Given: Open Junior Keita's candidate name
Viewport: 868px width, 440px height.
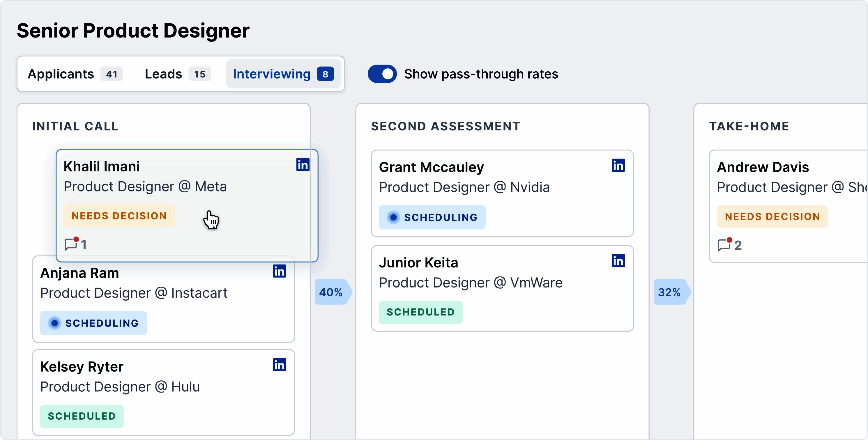Looking at the screenshot, I should click(x=418, y=262).
